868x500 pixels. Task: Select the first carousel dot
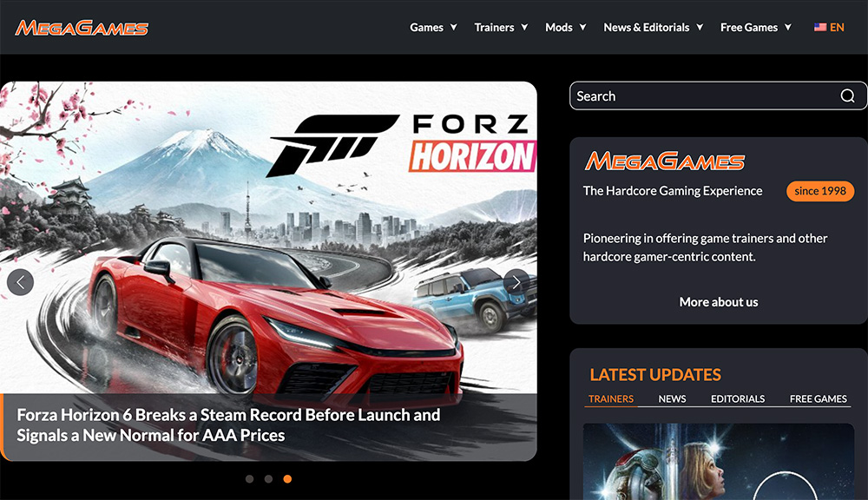click(x=250, y=479)
